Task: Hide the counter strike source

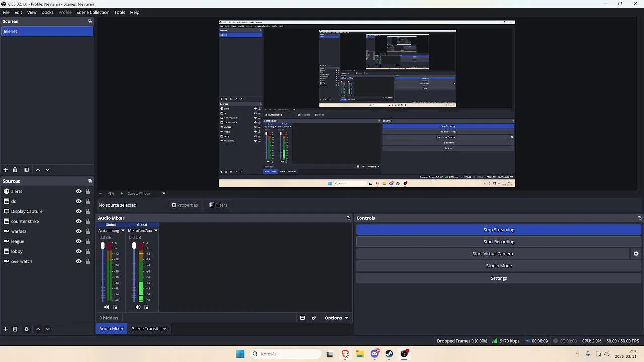Action: point(79,221)
